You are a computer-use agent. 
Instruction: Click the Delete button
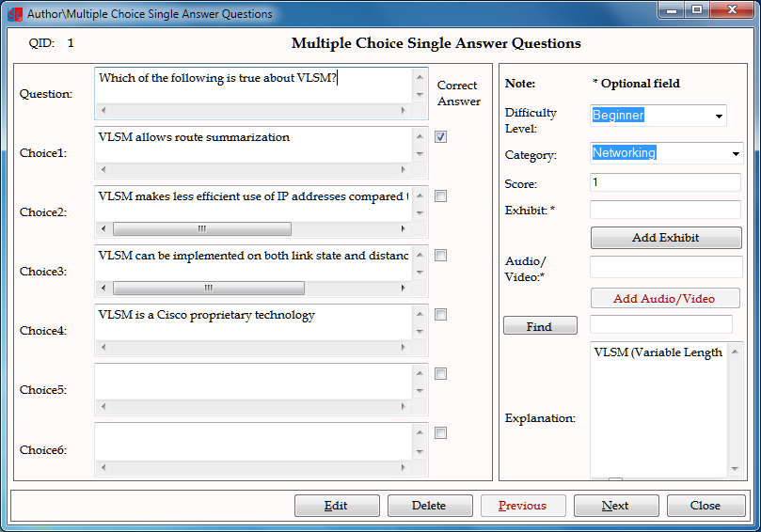(430, 506)
